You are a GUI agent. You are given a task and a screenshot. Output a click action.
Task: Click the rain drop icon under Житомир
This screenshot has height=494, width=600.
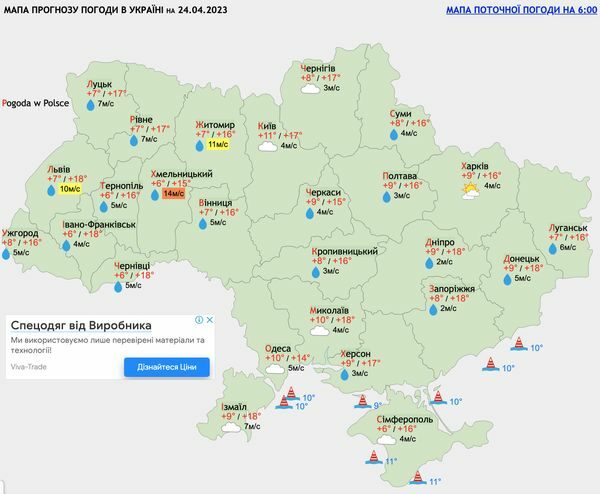coord(199,145)
